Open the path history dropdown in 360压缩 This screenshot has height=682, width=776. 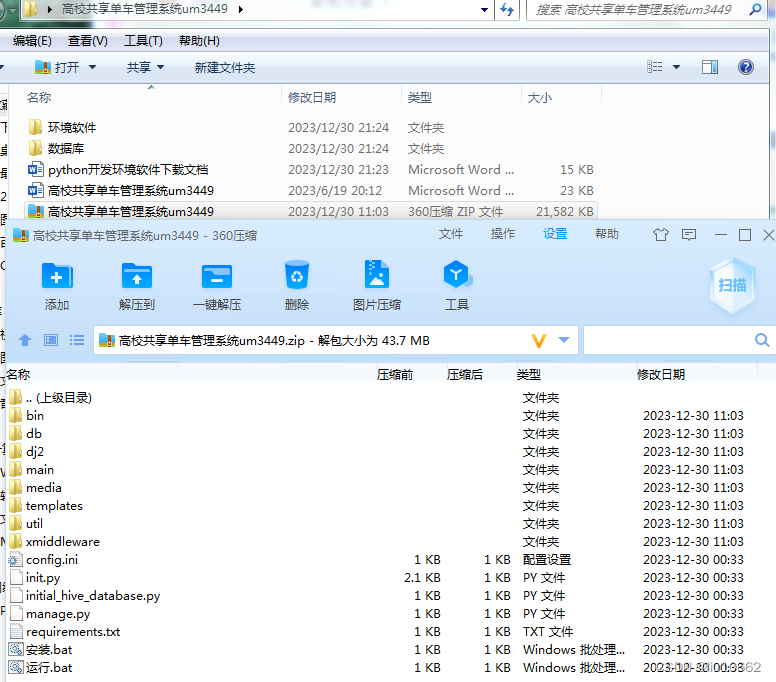click(x=564, y=340)
